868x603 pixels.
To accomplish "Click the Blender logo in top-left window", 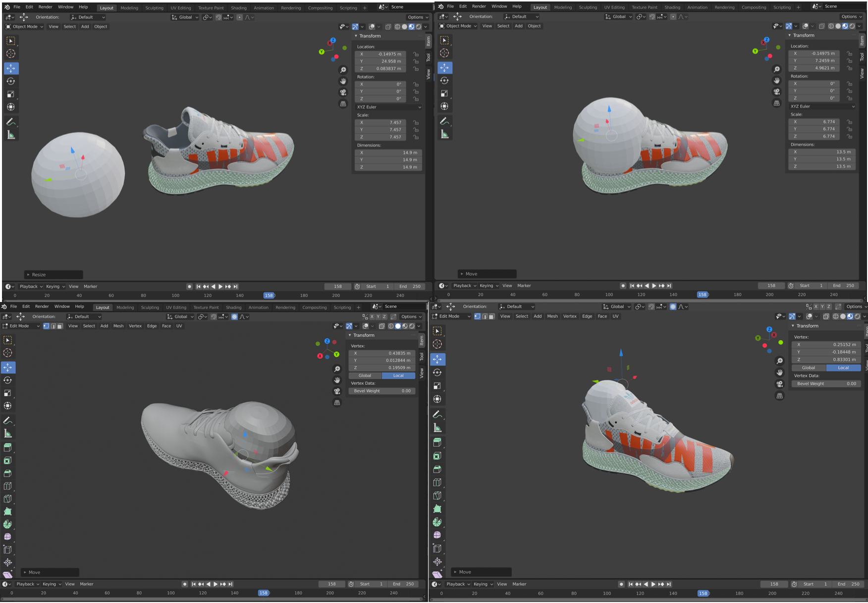I will (6, 7).
